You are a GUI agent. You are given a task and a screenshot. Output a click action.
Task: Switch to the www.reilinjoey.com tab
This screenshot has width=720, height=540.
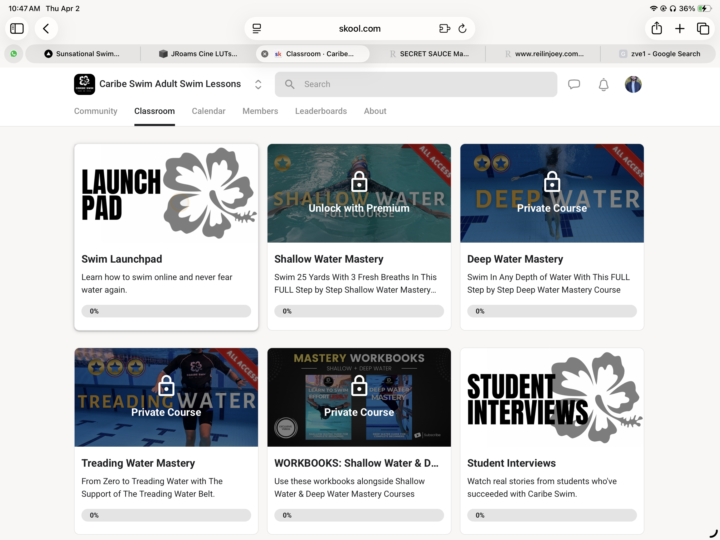[543, 54]
